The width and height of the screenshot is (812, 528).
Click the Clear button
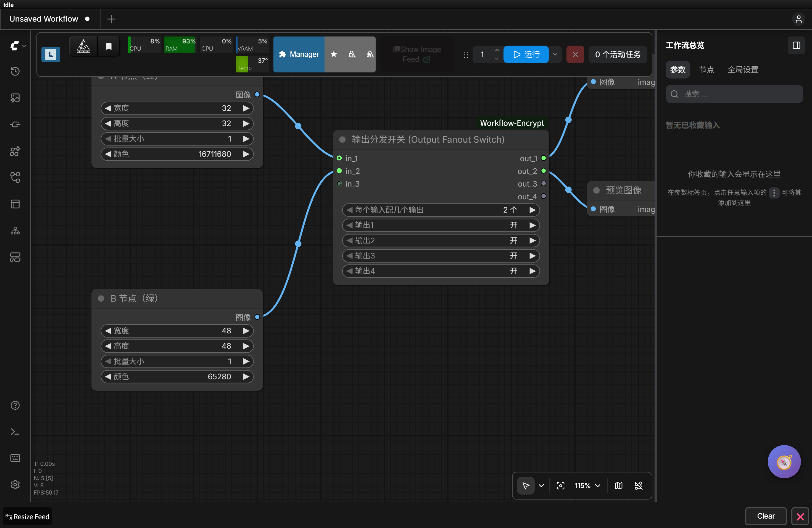point(766,516)
